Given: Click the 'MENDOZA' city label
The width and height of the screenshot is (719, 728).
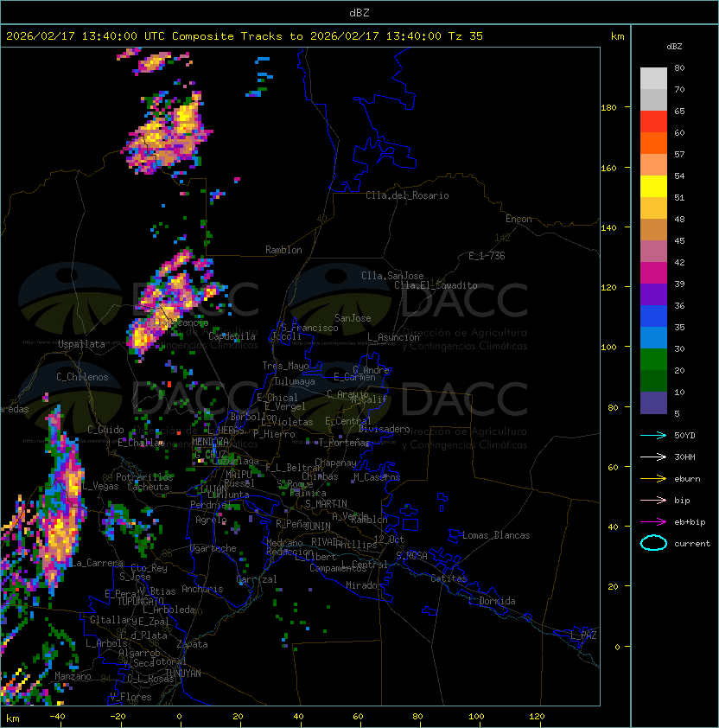Looking at the screenshot, I should 210,441.
